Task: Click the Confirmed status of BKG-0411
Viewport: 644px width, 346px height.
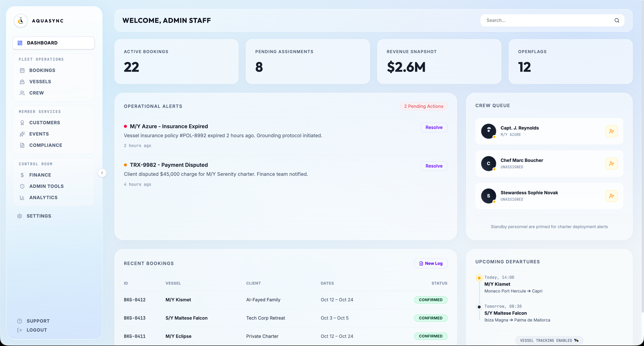Action: [x=431, y=336]
